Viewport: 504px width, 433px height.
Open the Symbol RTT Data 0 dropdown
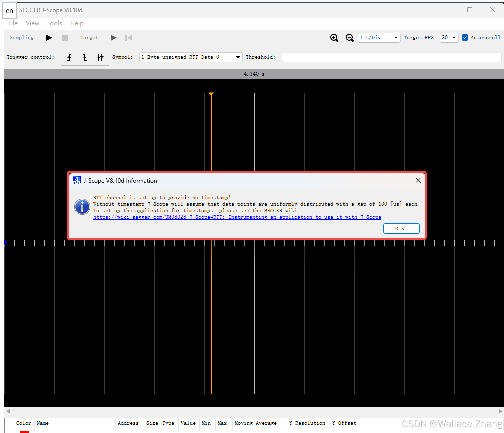[x=191, y=57]
